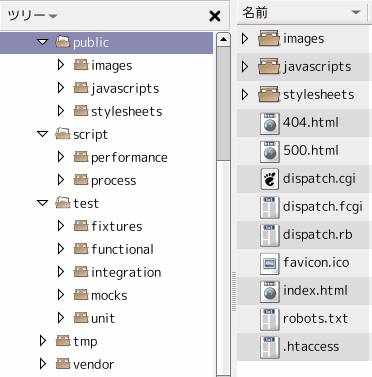Close the tree side pane
Image resolution: width=372 pixels, height=377 pixels.
[215, 16]
